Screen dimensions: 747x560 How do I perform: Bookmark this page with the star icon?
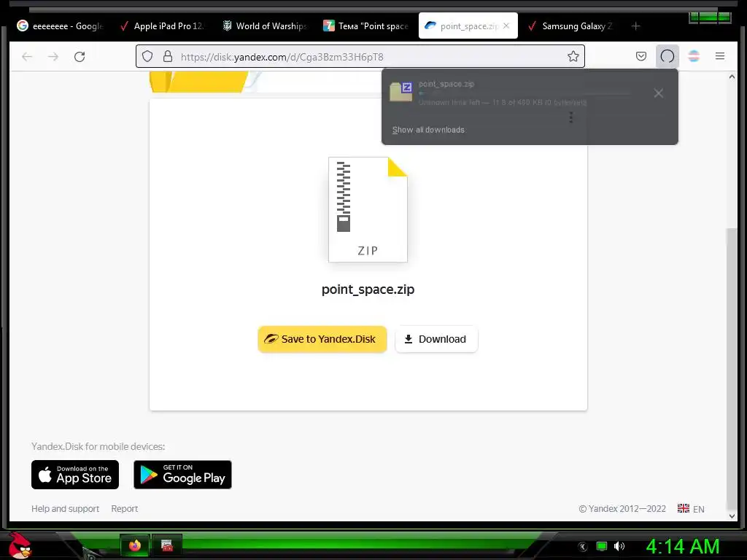573,57
